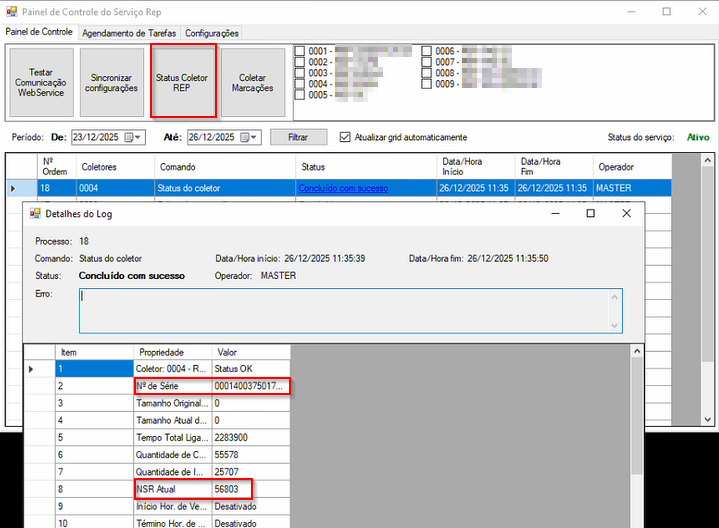The height and width of the screenshot is (528, 719).
Task: Click the Filtrar button
Action: [298, 137]
